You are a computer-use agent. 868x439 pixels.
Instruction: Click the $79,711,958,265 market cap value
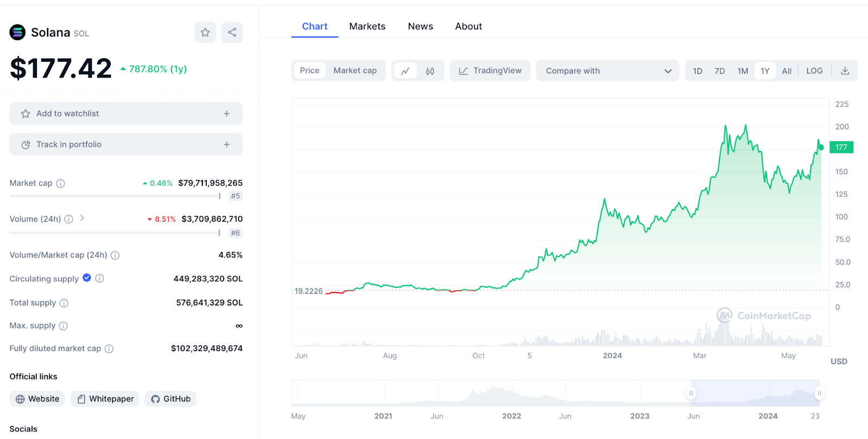coord(210,183)
